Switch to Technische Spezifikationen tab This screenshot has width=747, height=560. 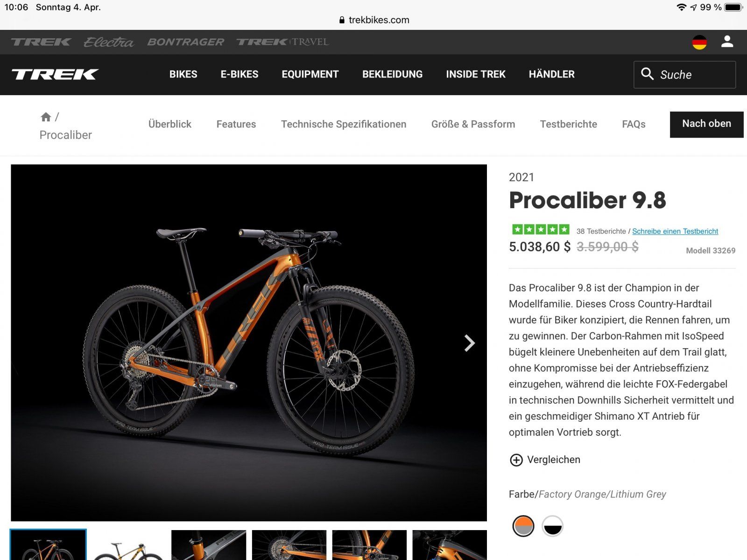point(344,124)
